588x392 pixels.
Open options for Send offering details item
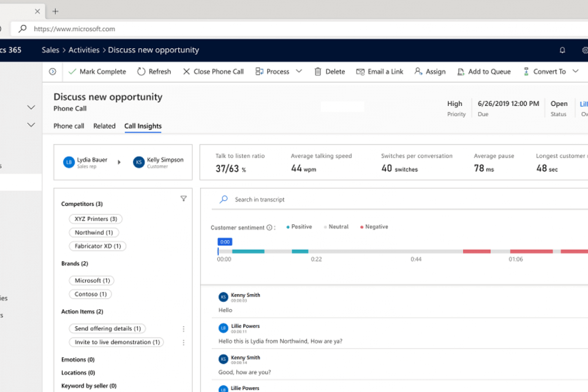click(x=183, y=329)
